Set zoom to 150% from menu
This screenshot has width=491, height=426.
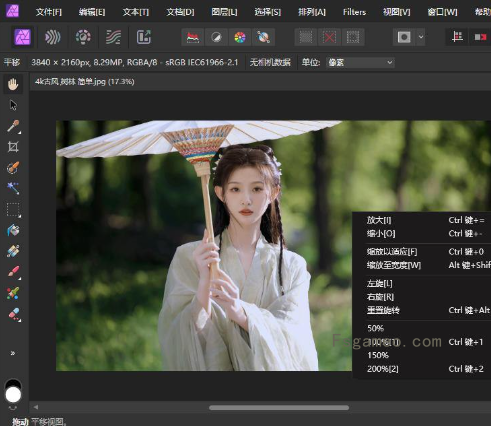click(422, 355)
